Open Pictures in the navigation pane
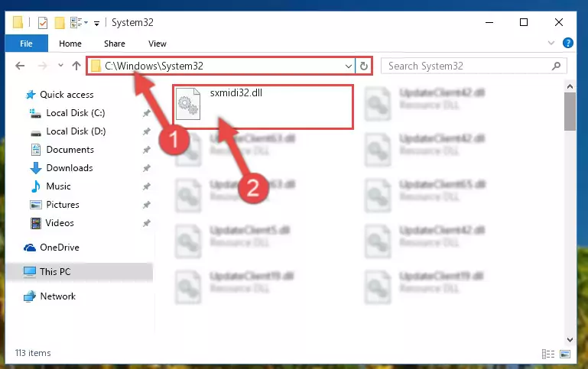The height and width of the screenshot is (369, 588). pyautogui.click(x=63, y=205)
